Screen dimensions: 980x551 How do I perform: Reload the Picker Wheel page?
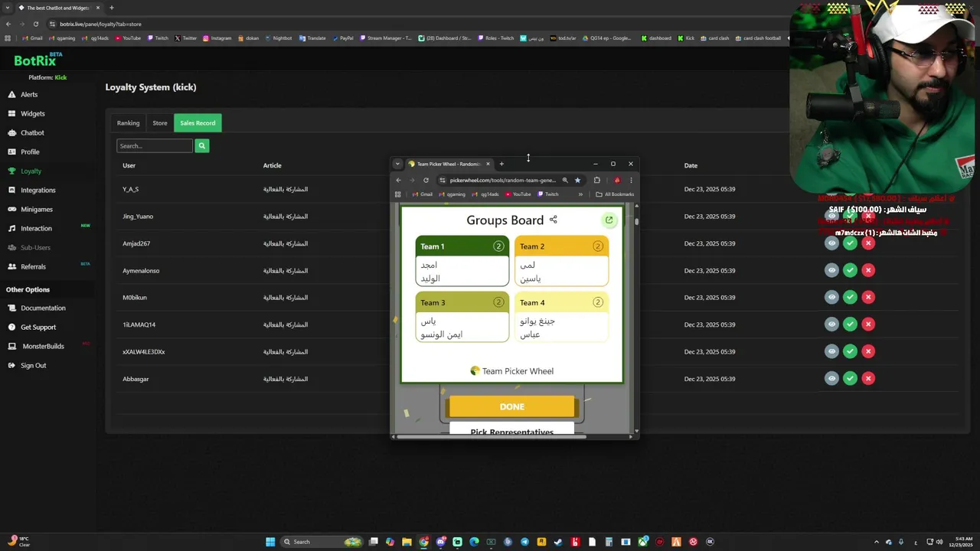[426, 181]
